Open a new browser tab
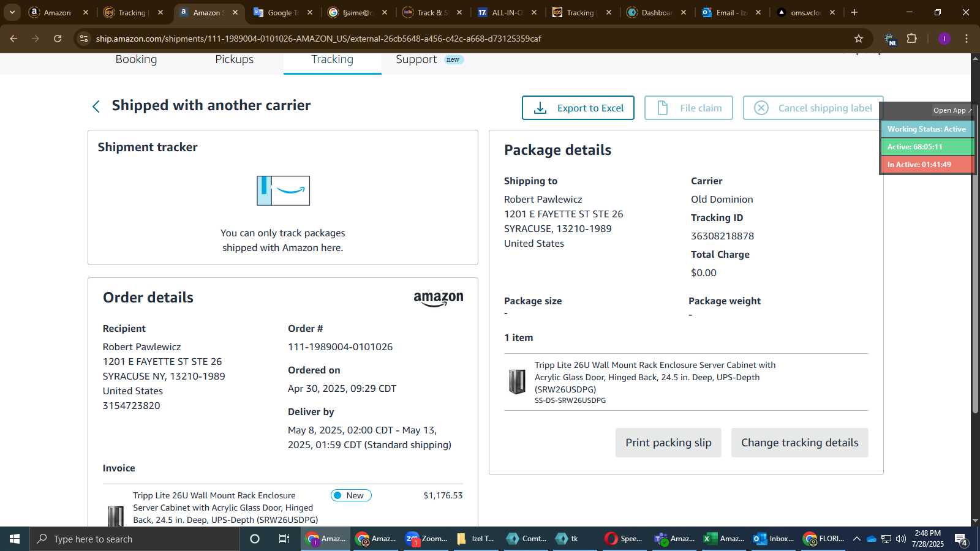Screen dimensions: 980x551 (x=854, y=12)
